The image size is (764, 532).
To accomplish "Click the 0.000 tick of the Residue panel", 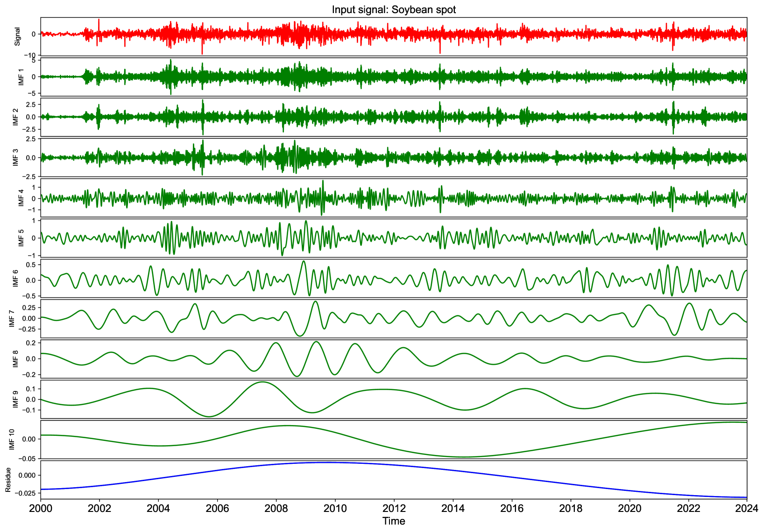I will pyautogui.click(x=28, y=475).
